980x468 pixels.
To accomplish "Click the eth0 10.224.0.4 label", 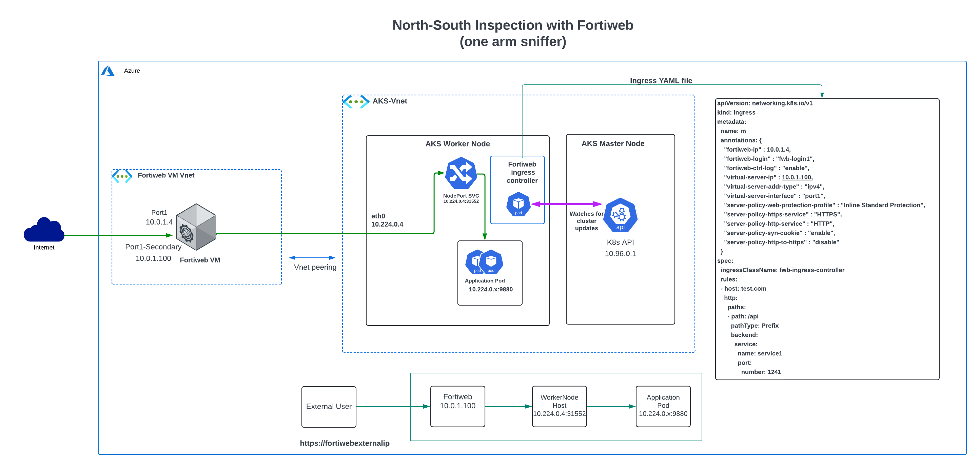I will pyautogui.click(x=387, y=220).
